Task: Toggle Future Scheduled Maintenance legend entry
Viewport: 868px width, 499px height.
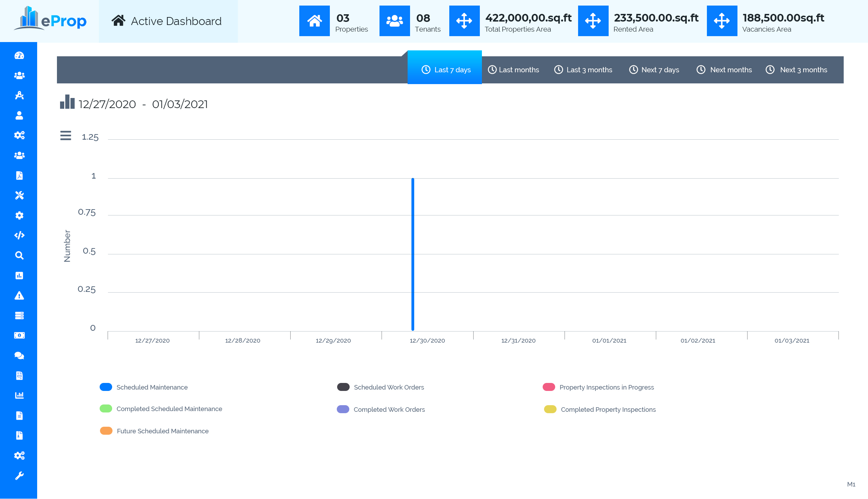Action: 162,431
